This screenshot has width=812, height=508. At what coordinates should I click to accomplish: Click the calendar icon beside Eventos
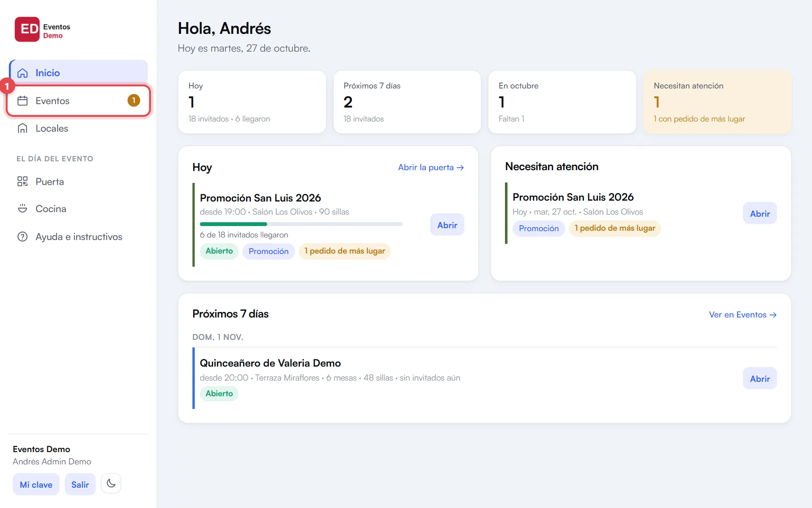[22, 101]
